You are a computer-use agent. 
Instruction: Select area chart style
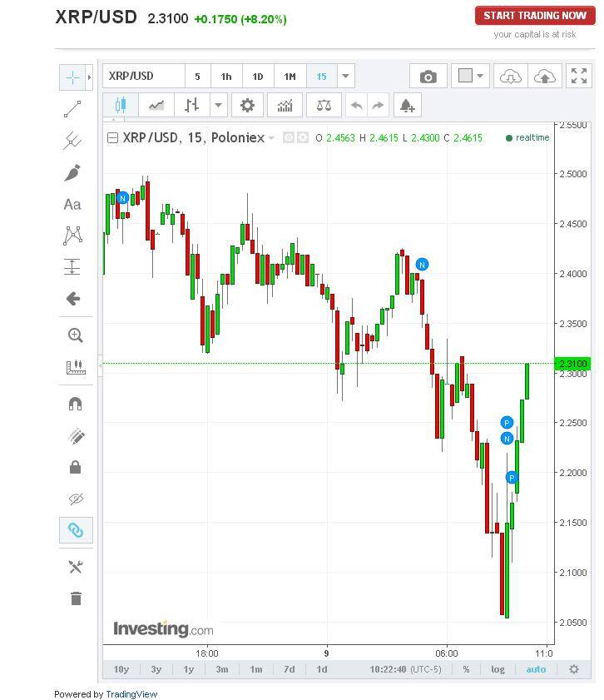pyautogui.click(x=156, y=106)
